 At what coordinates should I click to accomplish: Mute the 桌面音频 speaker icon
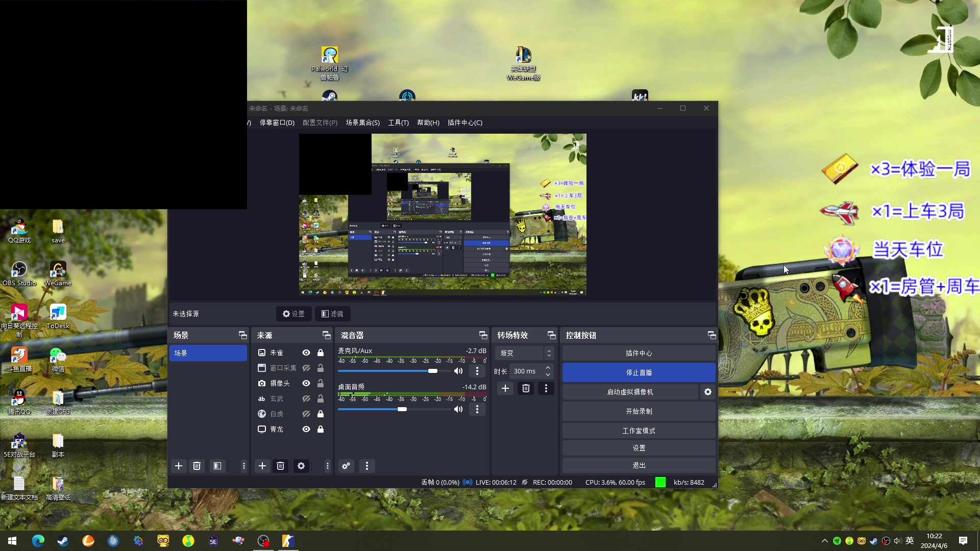click(x=458, y=409)
